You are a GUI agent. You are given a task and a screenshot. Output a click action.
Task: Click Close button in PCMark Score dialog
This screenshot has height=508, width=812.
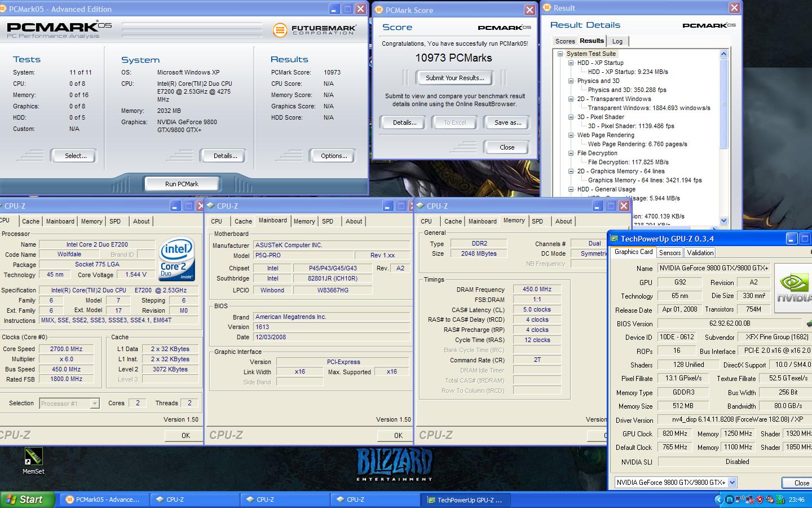point(506,147)
